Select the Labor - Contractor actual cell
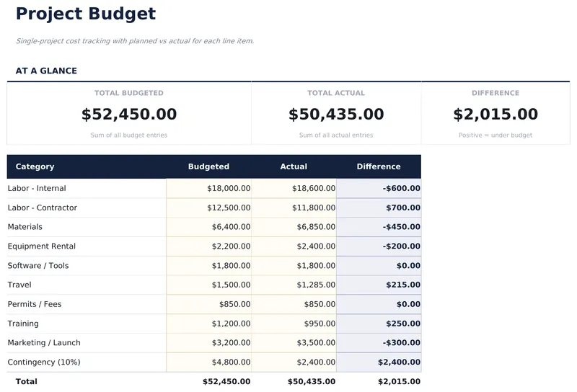Screen dimensions: 577x392 pos(294,208)
